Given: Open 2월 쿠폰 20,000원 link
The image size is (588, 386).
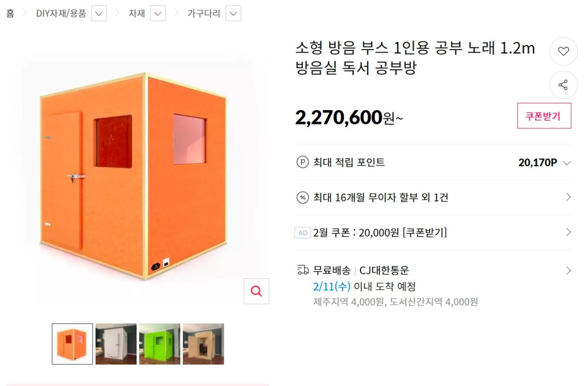Looking at the screenshot, I should pyautogui.click(x=380, y=233).
